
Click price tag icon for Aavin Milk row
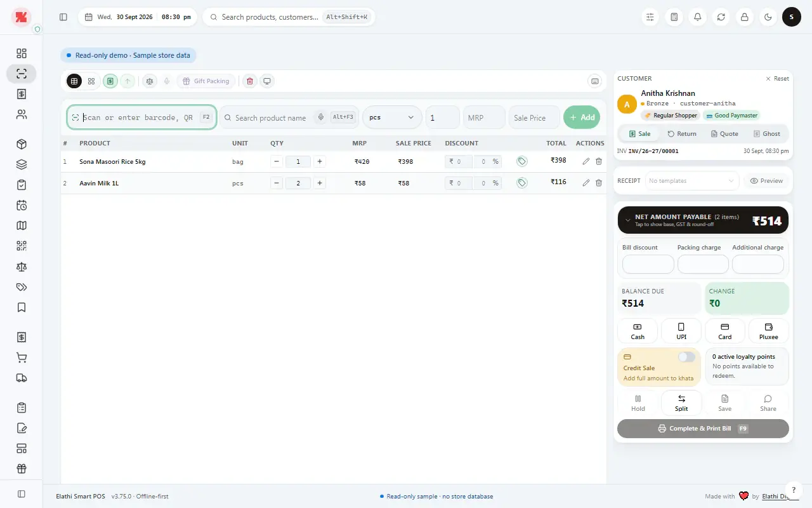click(x=522, y=183)
